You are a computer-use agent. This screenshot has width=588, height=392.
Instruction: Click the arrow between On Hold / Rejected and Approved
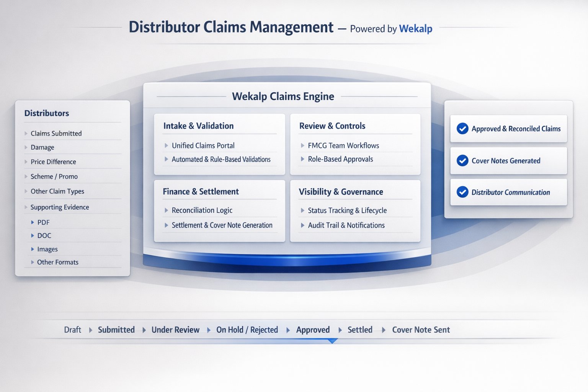(288, 330)
